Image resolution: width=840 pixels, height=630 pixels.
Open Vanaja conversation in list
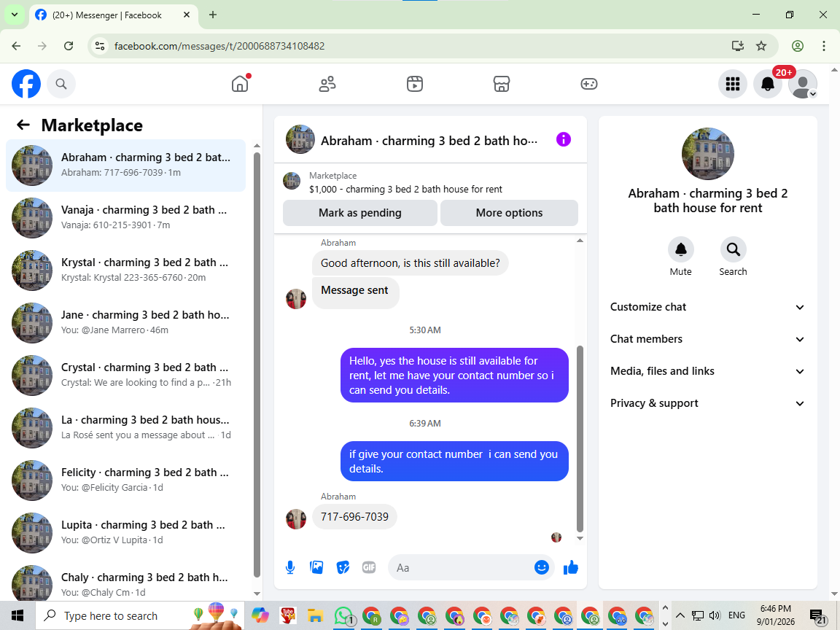pos(126,217)
